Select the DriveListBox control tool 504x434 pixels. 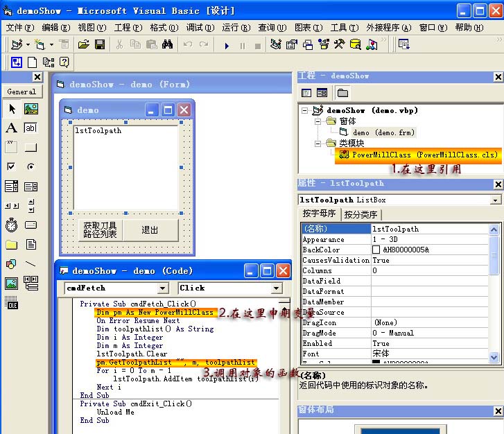tap(31, 225)
